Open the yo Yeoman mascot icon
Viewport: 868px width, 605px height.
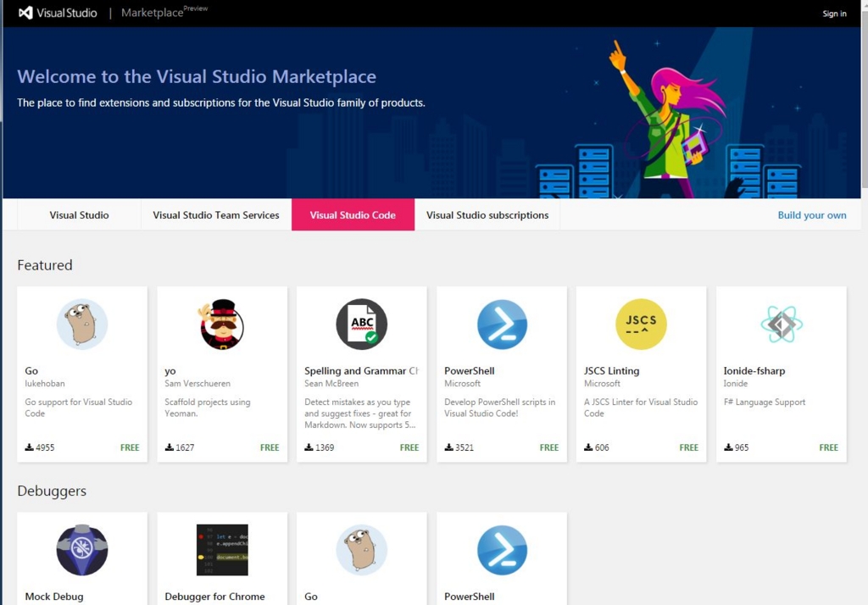[x=221, y=325]
